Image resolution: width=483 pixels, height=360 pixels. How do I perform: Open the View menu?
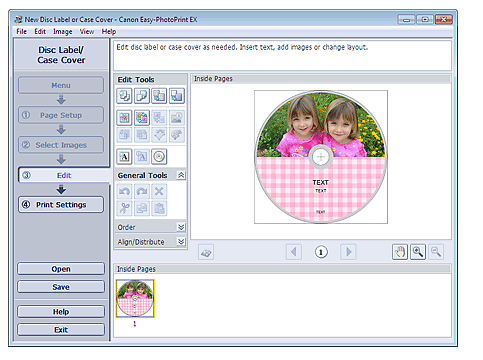tap(87, 31)
